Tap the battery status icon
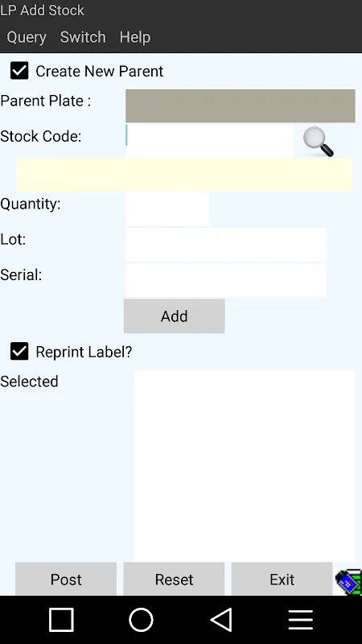The image size is (362, 644). pos(348,581)
